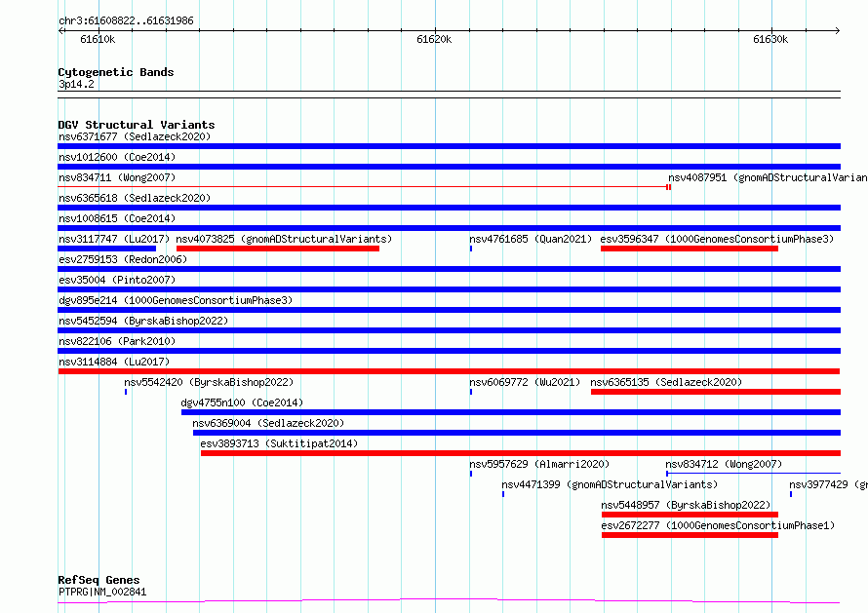Click the nsv1008615 (Coe2014) label
Image resolution: width=868 pixels, height=613 pixels.
point(117,218)
